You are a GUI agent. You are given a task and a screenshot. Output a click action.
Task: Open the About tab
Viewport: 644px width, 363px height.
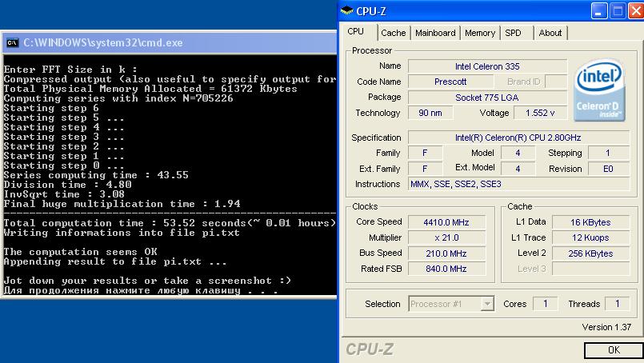tap(550, 33)
